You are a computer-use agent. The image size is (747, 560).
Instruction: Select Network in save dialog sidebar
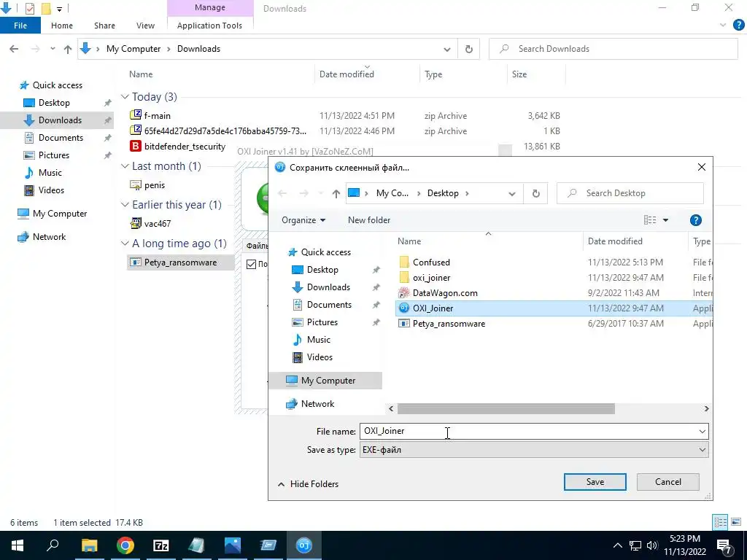pos(318,404)
